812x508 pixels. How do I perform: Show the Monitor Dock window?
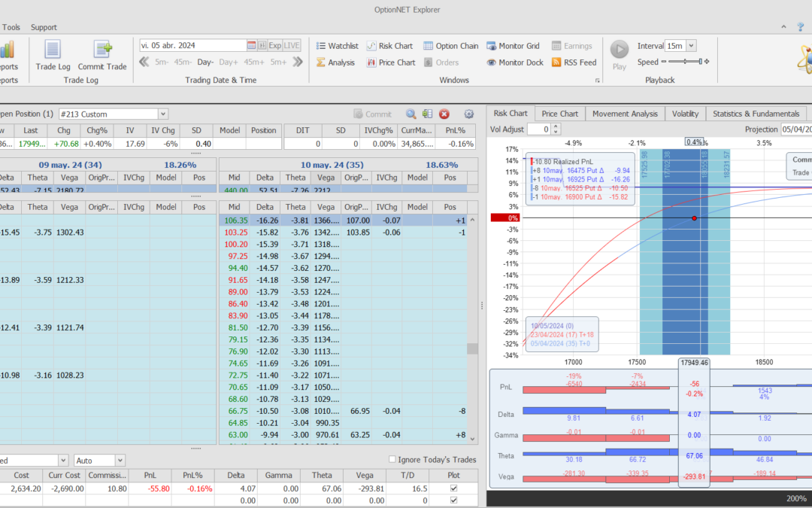click(x=514, y=62)
